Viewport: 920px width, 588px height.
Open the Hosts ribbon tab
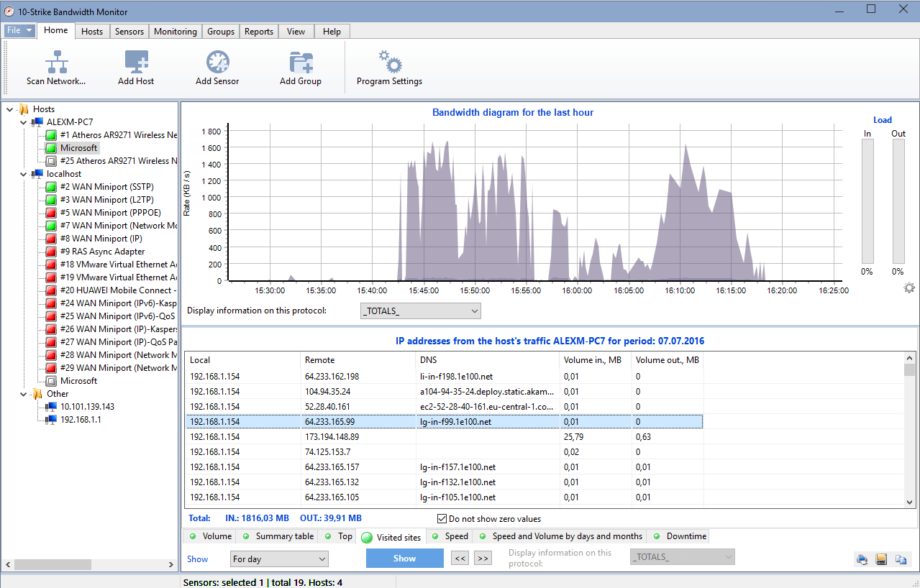click(92, 32)
